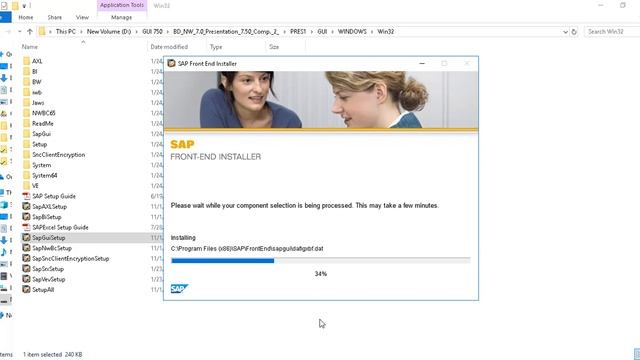This screenshot has width=640, height=360.
Task: Select SapAXLSetup installer file
Action: click(49, 207)
